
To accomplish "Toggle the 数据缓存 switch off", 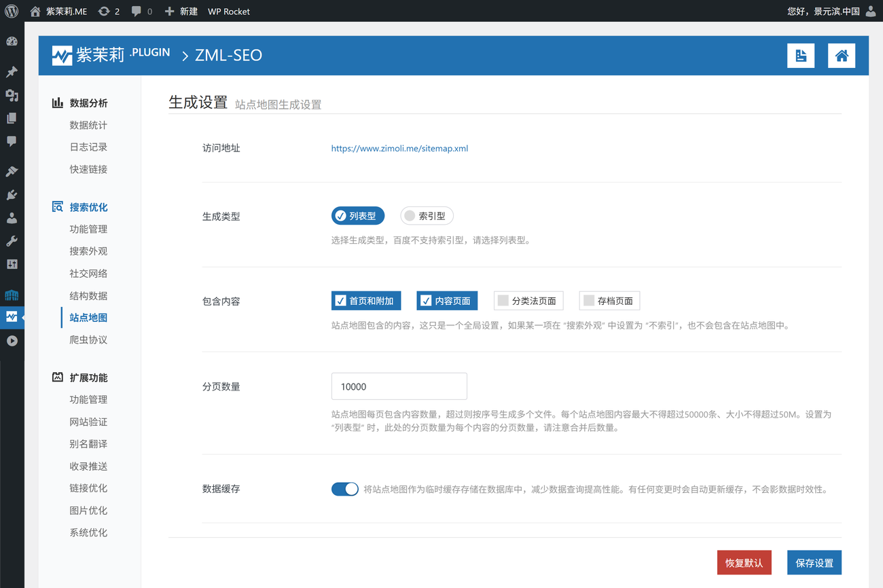I will coord(345,489).
